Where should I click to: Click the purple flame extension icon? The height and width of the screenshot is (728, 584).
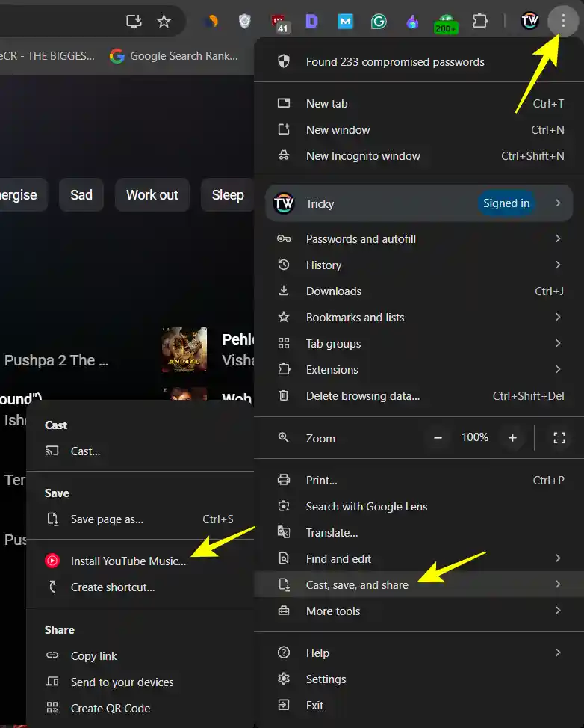tap(412, 22)
